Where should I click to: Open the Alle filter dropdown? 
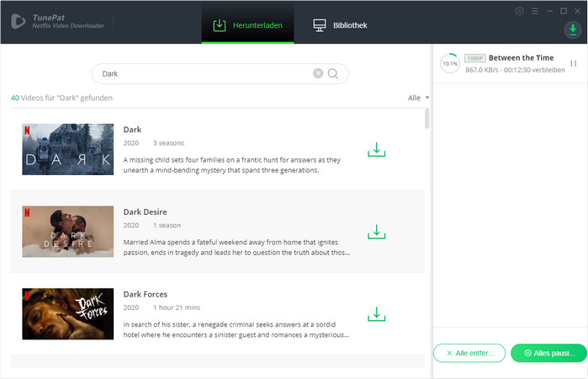tap(418, 98)
